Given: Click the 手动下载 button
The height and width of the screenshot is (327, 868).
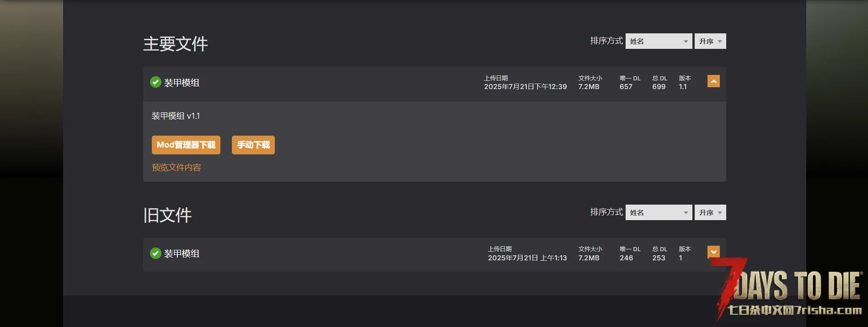Looking at the screenshot, I should [253, 145].
